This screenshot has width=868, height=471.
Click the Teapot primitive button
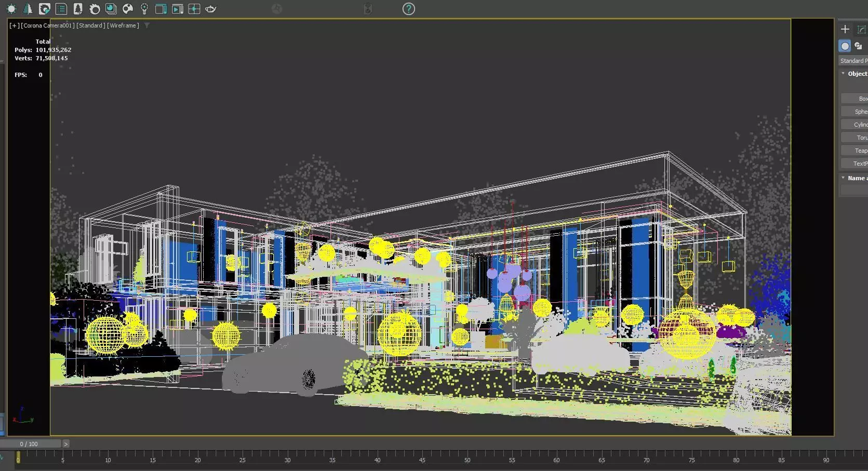[x=854, y=151]
